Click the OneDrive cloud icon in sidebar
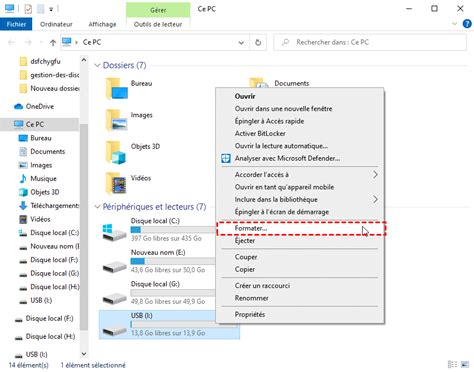This screenshot has height=372, width=474. coord(18,106)
